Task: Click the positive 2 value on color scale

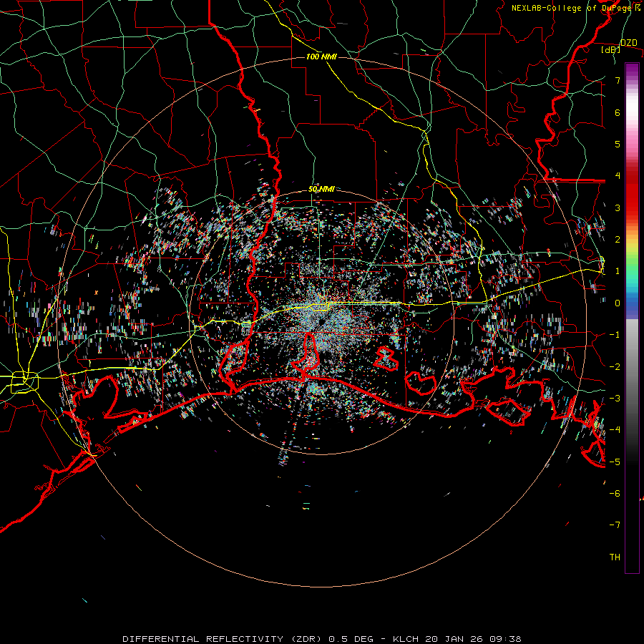Action: tap(618, 240)
